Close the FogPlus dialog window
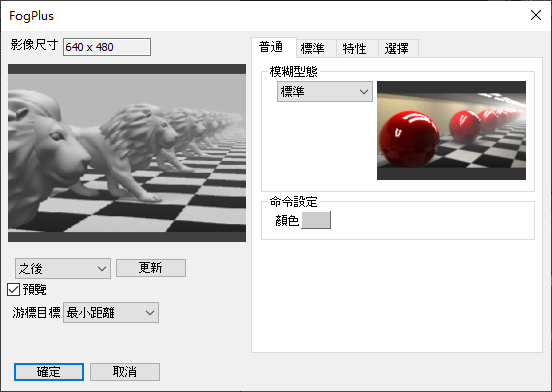552x392 pixels. click(x=536, y=15)
